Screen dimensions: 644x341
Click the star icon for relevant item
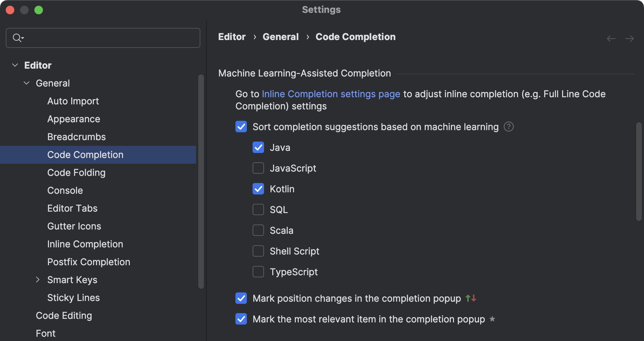point(492,319)
